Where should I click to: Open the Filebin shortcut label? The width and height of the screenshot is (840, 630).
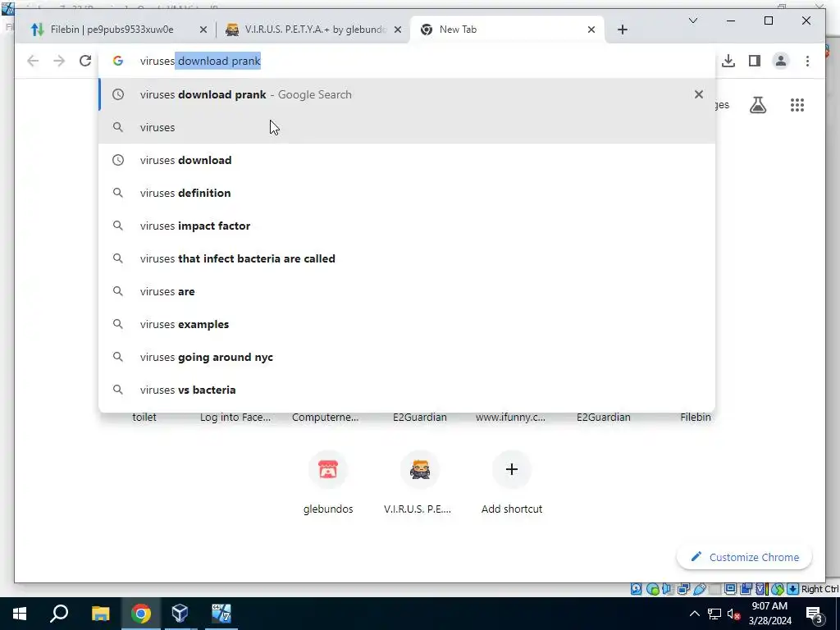coord(696,417)
